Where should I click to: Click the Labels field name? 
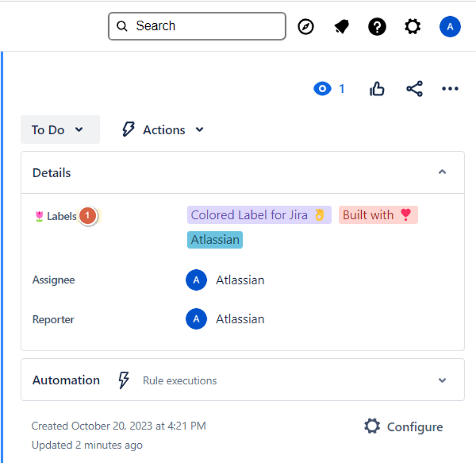point(62,216)
